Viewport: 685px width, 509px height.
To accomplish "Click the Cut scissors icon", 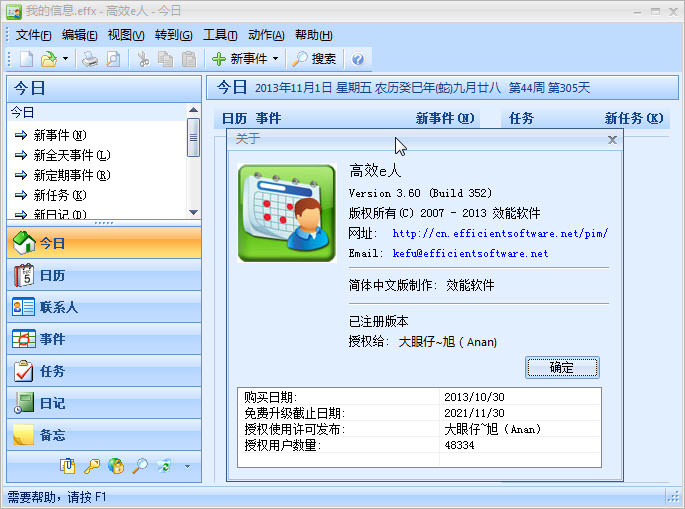I will coord(143,59).
